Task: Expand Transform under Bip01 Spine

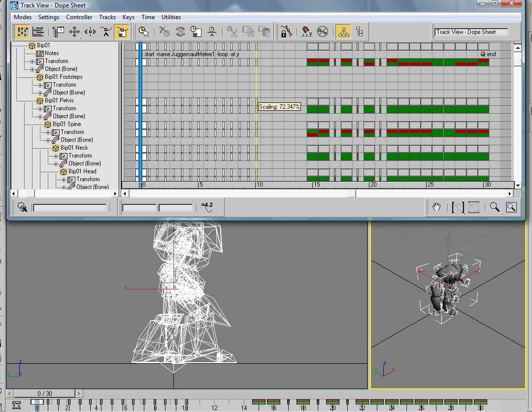Action: click(48, 132)
